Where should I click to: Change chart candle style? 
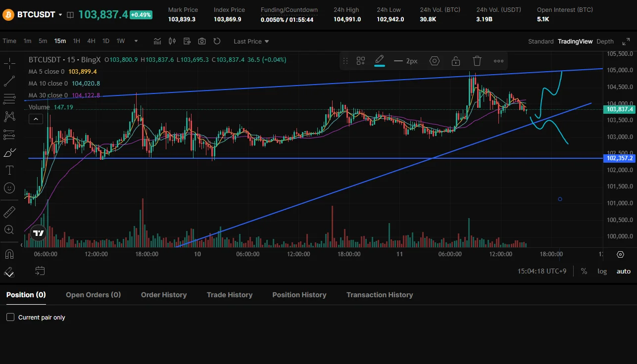coord(172,41)
